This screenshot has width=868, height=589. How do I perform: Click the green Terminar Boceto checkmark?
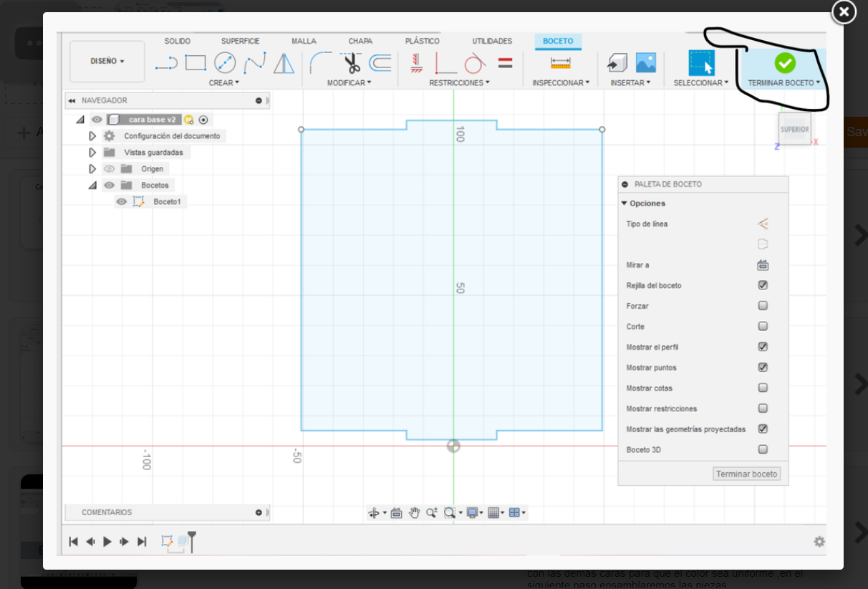(785, 63)
